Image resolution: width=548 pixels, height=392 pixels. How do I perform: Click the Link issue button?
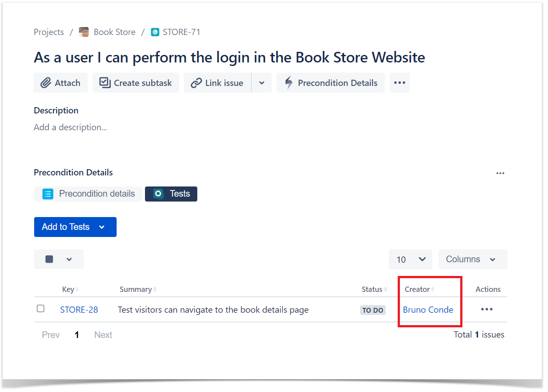(217, 83)
